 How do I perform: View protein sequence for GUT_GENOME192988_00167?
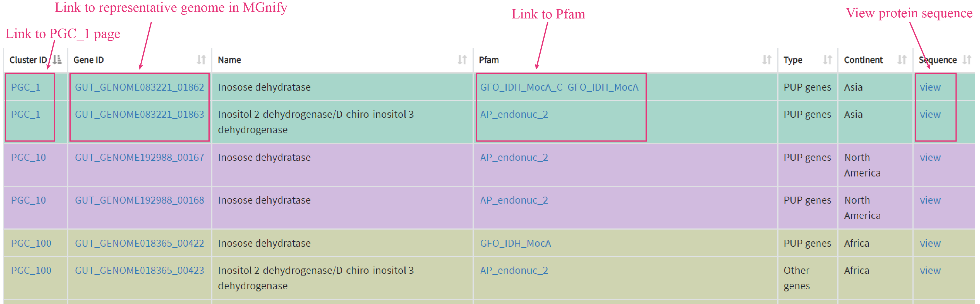[x=930, y=157]
